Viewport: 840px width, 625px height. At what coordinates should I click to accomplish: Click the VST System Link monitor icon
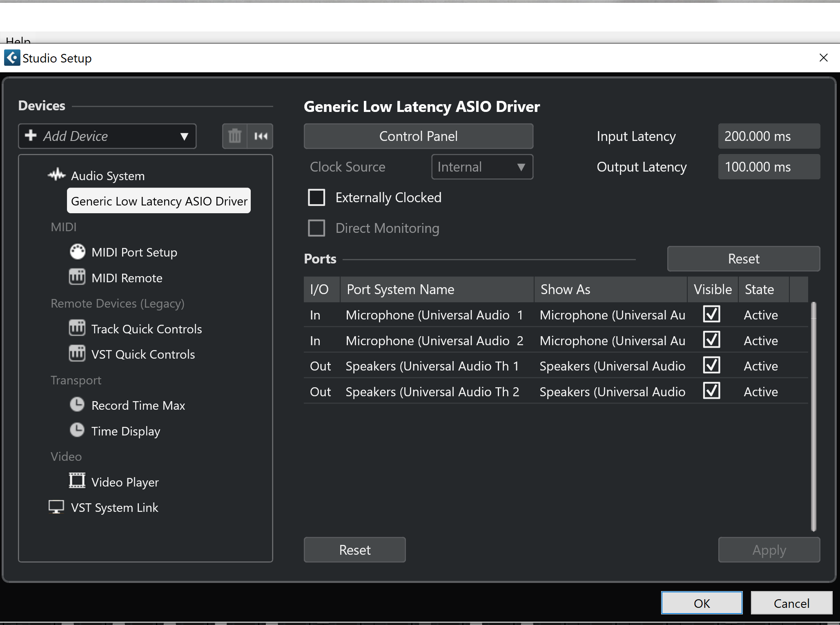pyautogui.click(x=56, y=507)
